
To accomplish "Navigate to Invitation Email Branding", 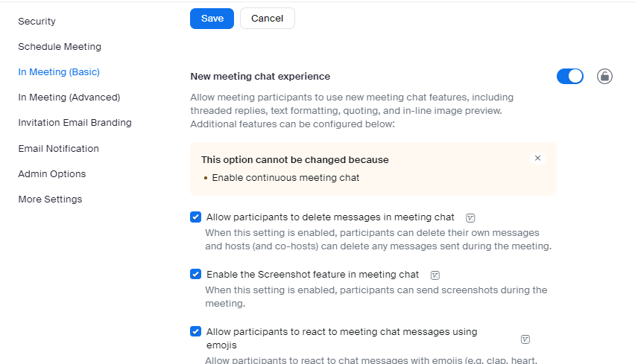I will 75,123.
